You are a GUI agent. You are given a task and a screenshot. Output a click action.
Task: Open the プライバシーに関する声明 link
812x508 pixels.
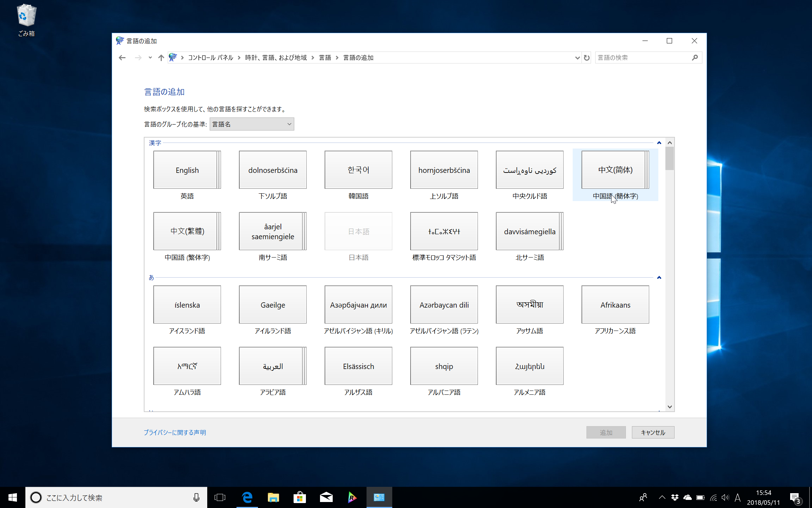click(175, 432)
